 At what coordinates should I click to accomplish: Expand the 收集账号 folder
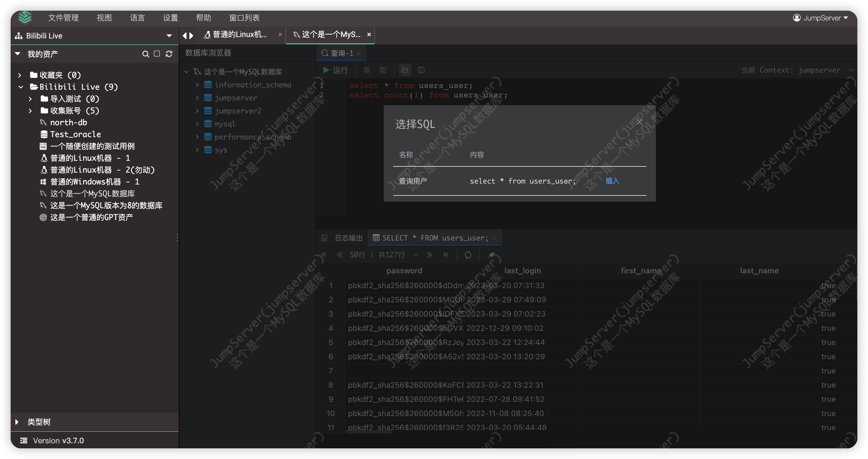coord(30,111)
